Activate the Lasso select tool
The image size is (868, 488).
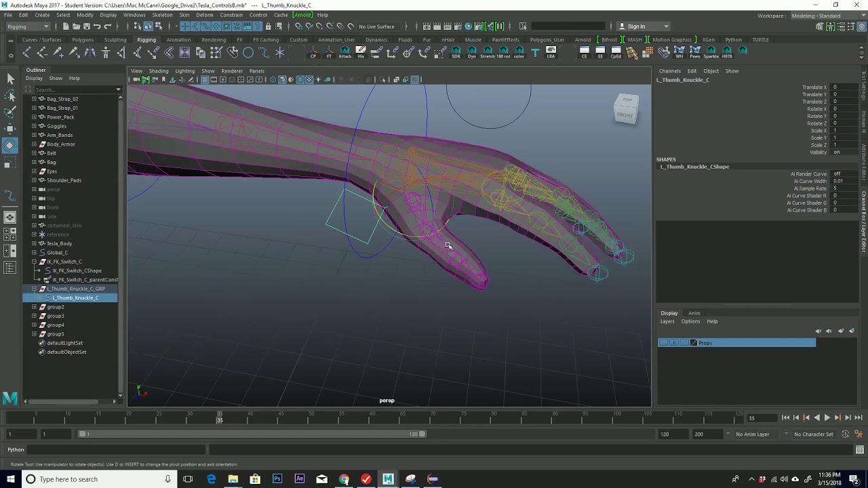[9, 96]
